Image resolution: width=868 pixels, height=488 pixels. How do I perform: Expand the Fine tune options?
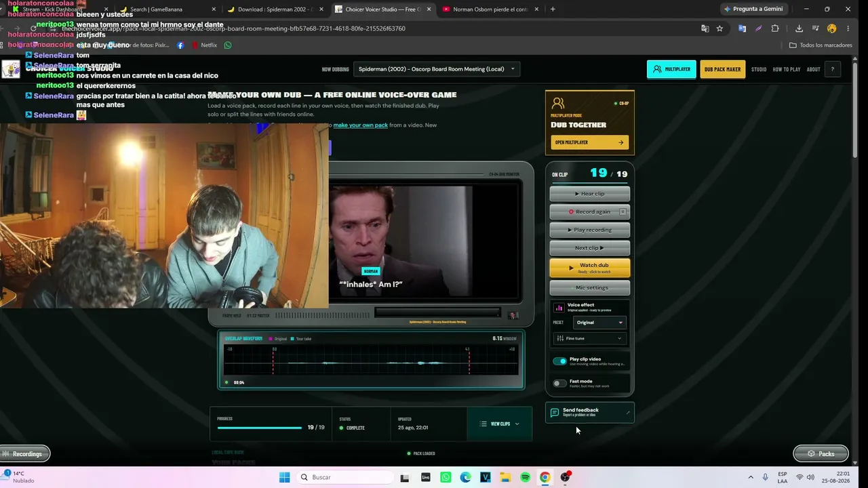pos(590,338)
